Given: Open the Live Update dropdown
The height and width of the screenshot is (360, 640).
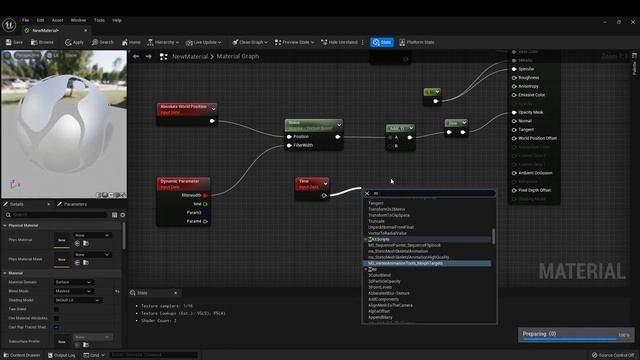Looking at the screenshot, I should tap(203, 42).
